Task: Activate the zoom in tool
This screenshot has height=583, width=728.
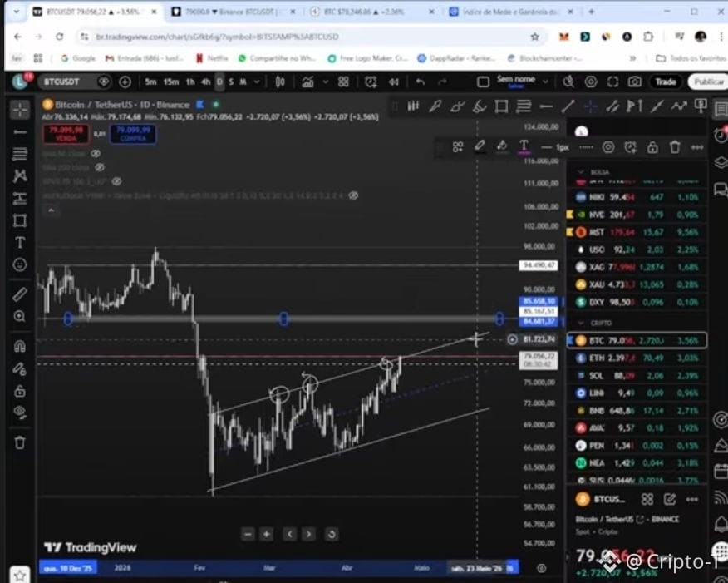Action: [19, 316]
